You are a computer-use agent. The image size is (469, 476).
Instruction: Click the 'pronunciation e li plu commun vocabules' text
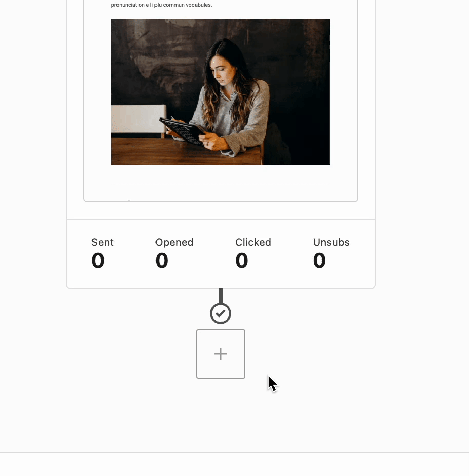[162, 5]
